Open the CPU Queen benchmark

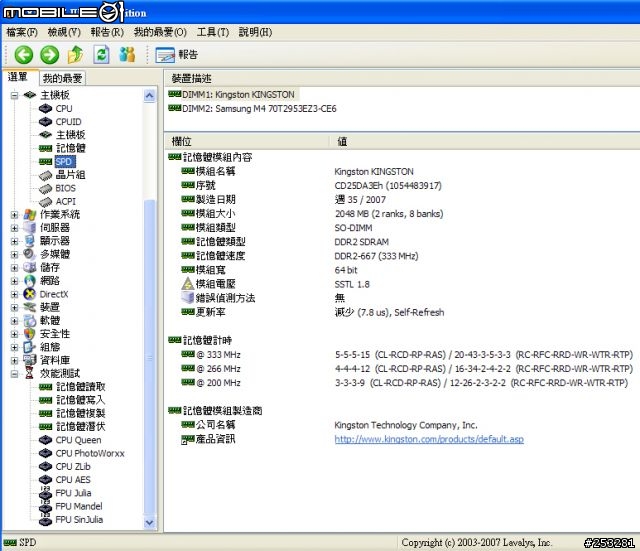click(78, 440)
